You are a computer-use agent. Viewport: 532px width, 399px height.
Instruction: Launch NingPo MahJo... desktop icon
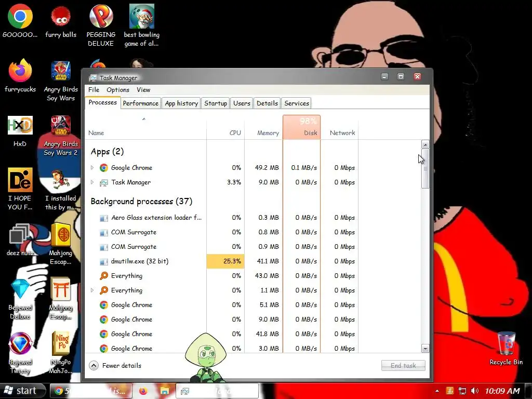pyautogui.click(x=61, y=353)
